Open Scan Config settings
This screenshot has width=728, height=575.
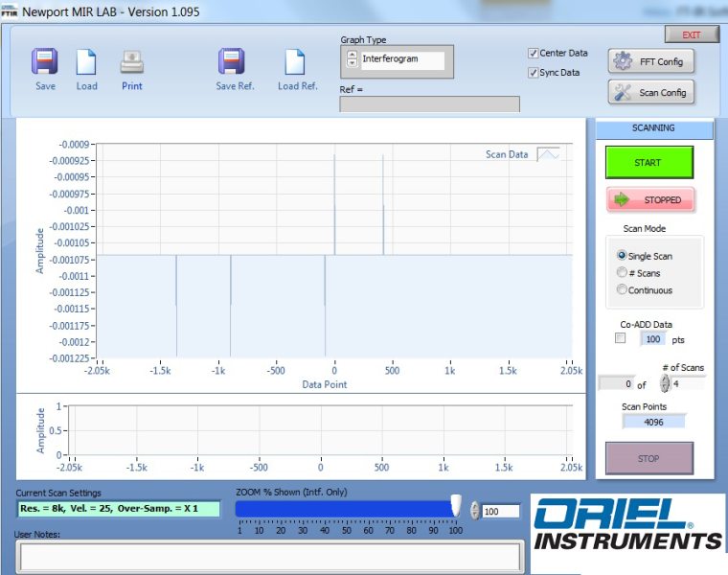[650, 92]
